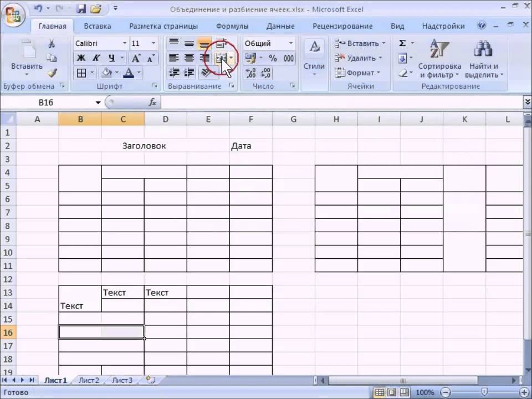The image size is (532, 399).
Task: Apply the font color A swatch
Action: coord(129,73)
